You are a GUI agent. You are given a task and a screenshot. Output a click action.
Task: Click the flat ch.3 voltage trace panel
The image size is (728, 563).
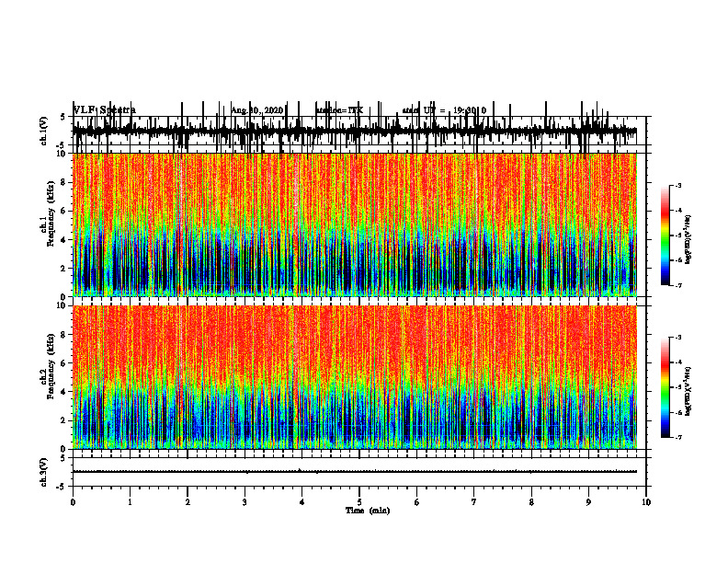359,472
